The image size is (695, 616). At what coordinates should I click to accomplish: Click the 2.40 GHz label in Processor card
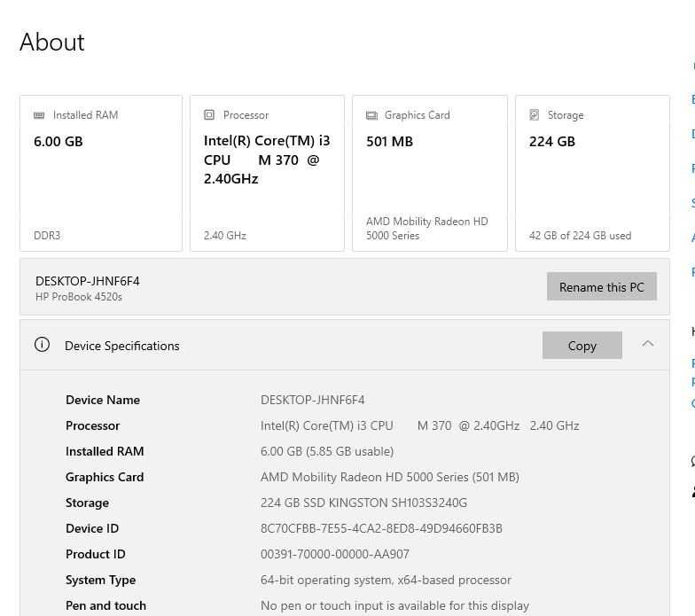(x=225, y=236)
